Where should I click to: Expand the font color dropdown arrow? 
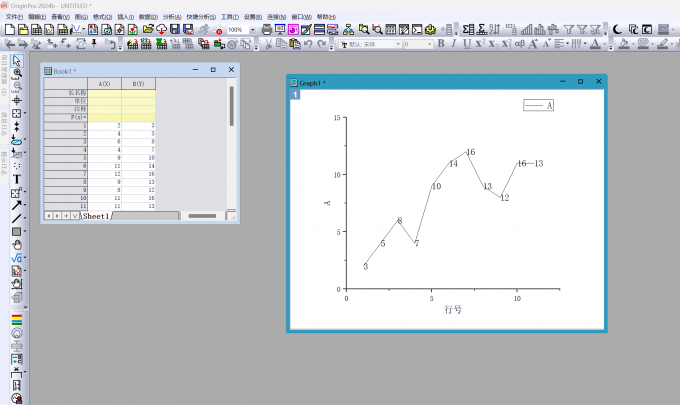[605, 44]
